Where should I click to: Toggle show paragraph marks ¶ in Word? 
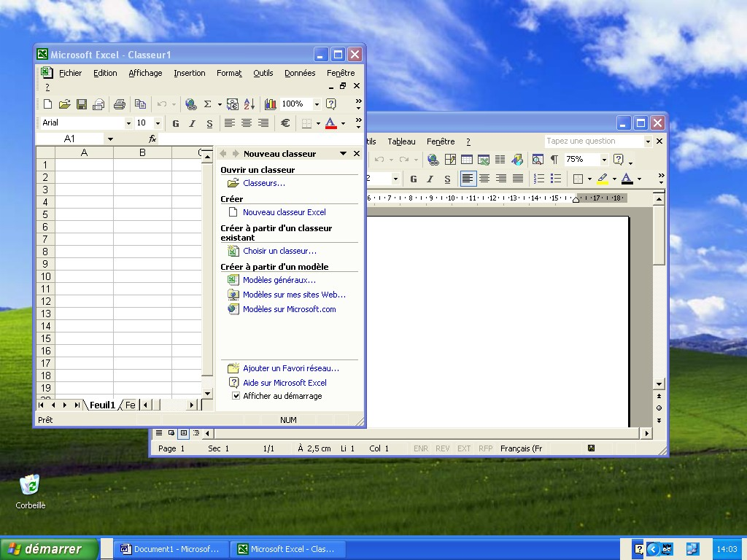click(554, 159)
